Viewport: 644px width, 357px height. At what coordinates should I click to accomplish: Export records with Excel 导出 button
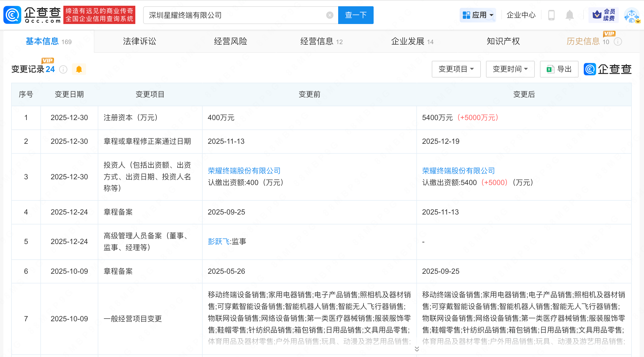point(559,69)
